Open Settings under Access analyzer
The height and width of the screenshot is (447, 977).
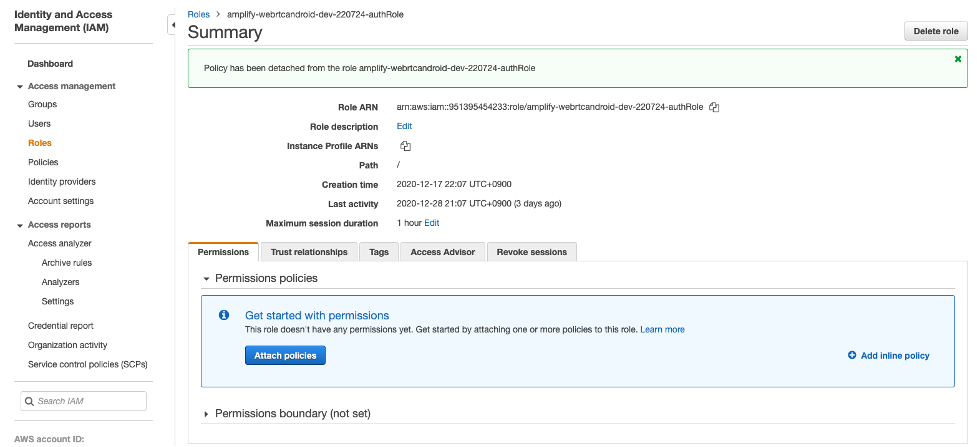click(x=57, y=301)
